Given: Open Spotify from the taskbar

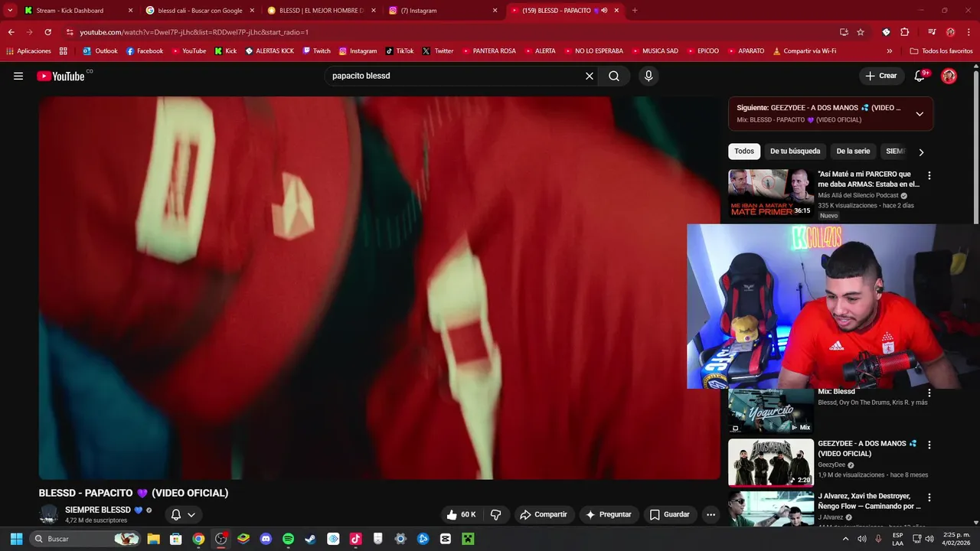Looking at the screenshot, I should (x=288, y=539).
